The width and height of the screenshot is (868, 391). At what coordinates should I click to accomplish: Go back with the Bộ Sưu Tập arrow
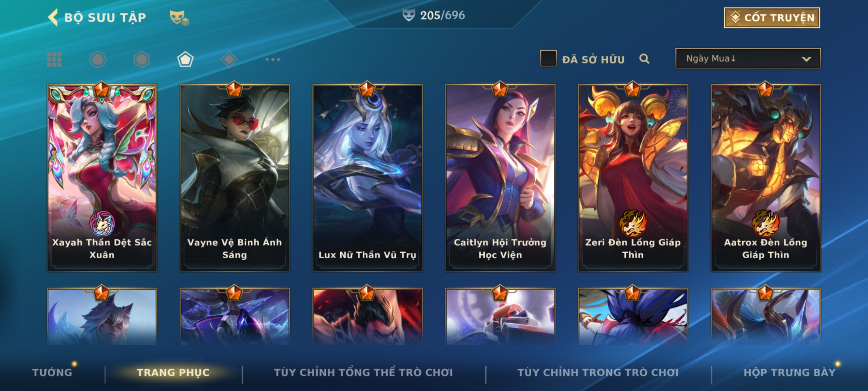click(53, 17)
